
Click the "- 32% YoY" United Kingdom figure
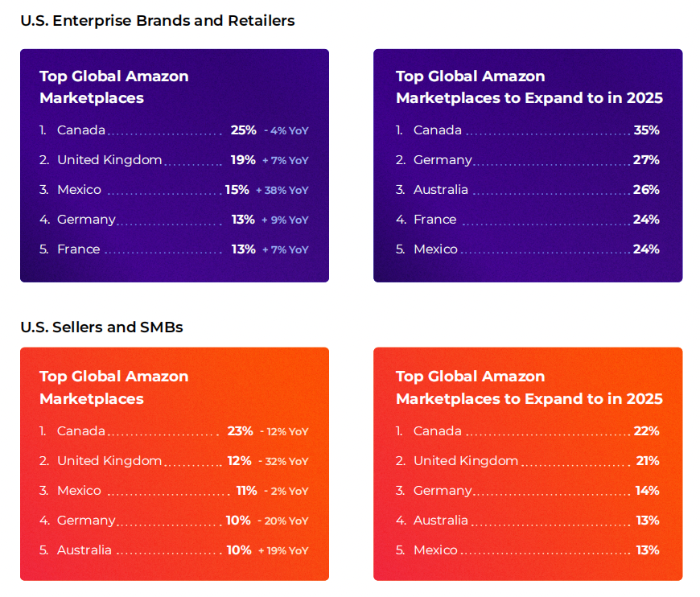tap(283, 462)
